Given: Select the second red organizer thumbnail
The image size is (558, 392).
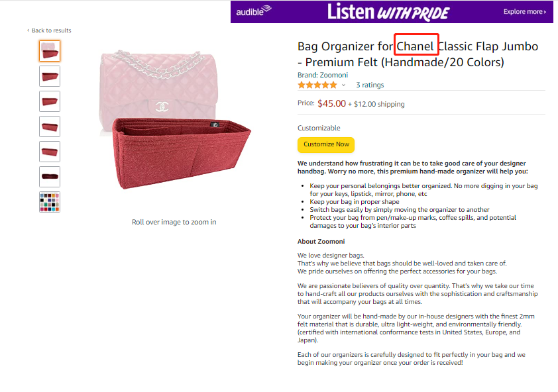Looking at the screenshot, I should [50, 76].
